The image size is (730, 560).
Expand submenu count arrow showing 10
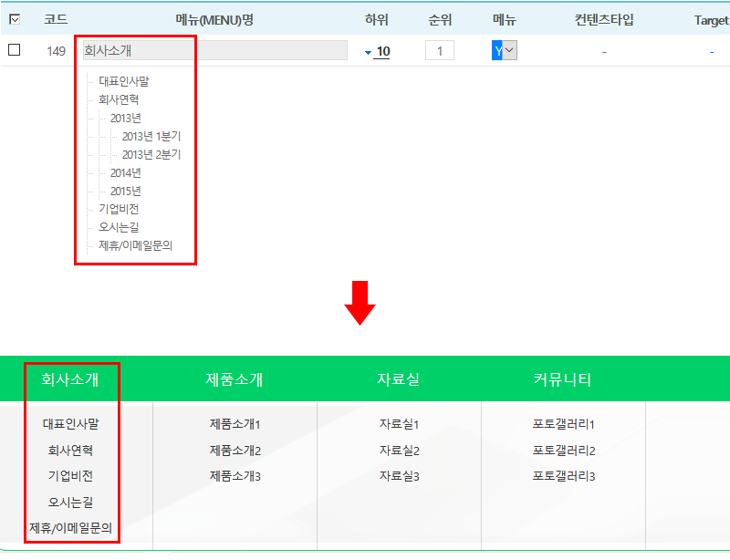[x=369, y=52]
